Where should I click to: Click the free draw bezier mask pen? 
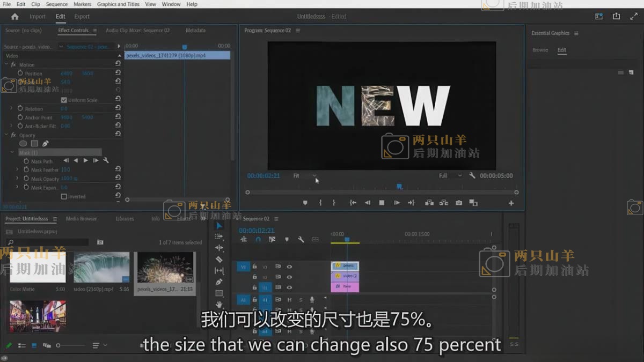coord(46,144)
